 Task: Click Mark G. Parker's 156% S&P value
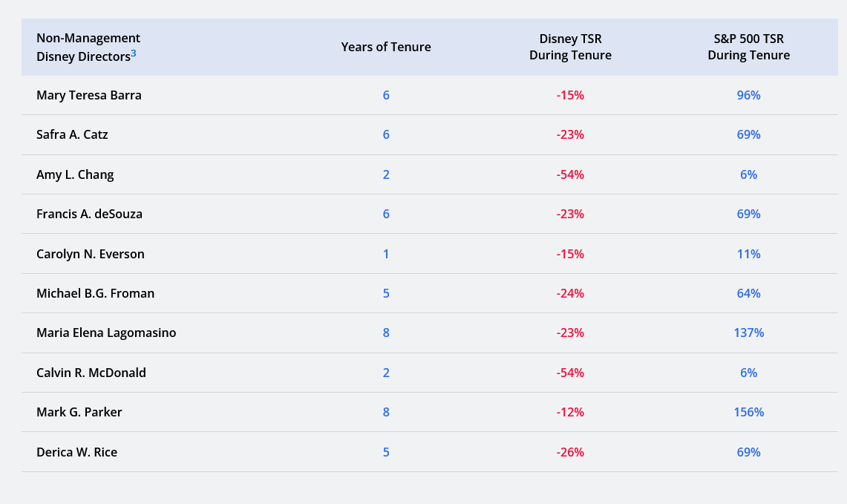[x=748, y=412]
